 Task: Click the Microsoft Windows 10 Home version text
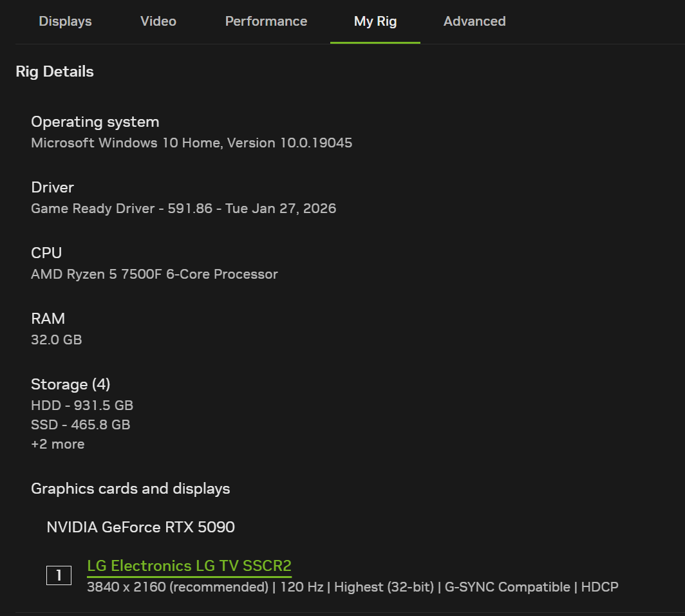pos(191,143)
